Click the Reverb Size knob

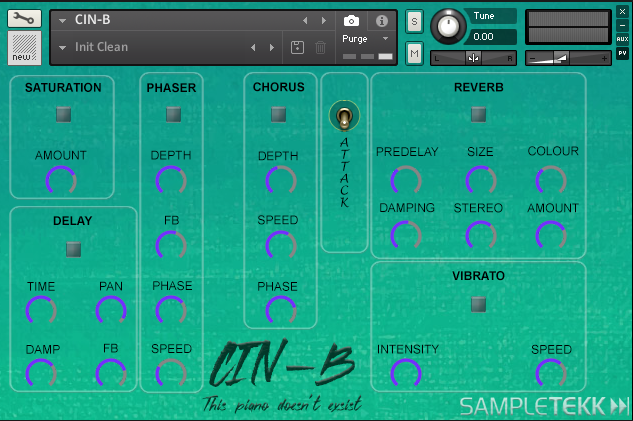[480, 180]
